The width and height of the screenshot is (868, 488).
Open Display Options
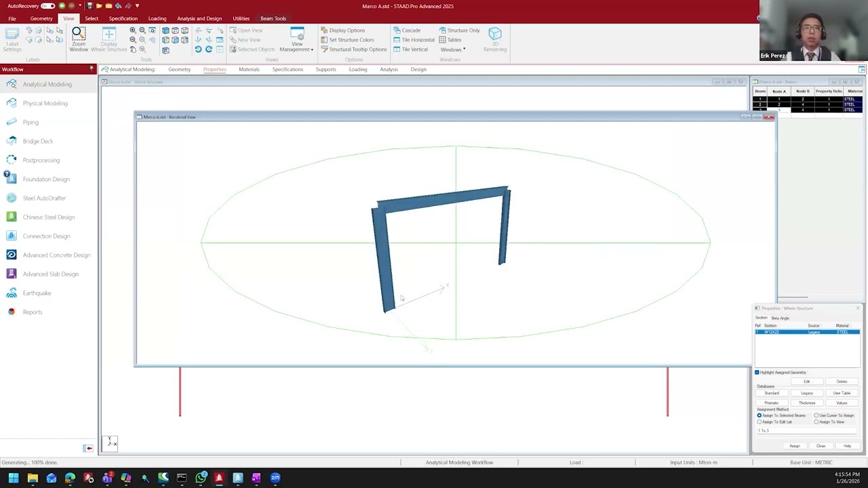tap(342, 30)
